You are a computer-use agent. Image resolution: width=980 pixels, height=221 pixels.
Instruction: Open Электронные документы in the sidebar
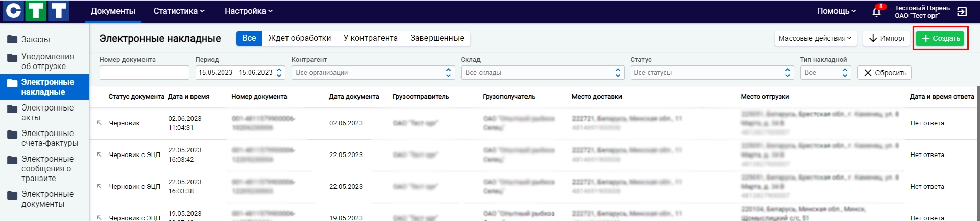tap(47, 199)
